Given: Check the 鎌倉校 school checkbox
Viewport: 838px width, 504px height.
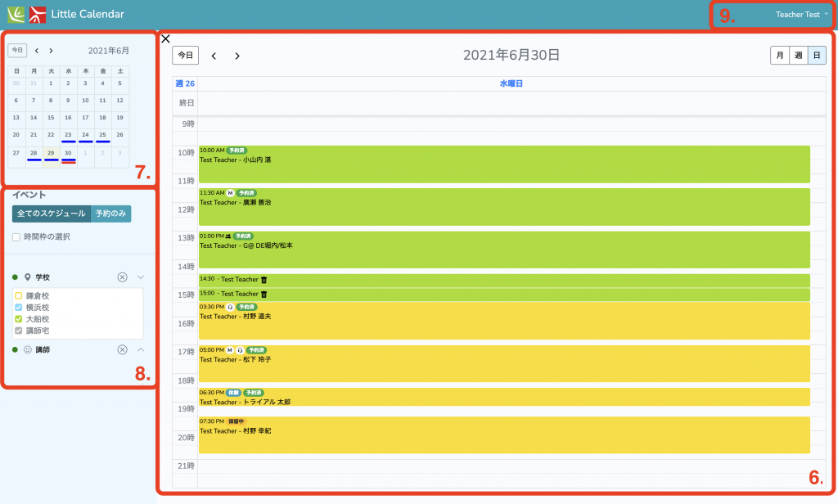Looking at the screenshot, I should coord(19,295).
